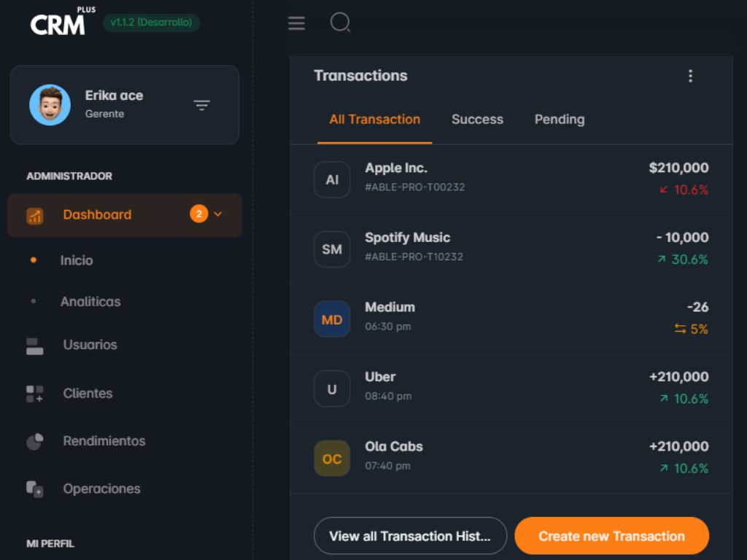This screenshot has height=560, width=747.
Task: Click the AI avatar for Apple Inc.
Action: pos(332,179)
